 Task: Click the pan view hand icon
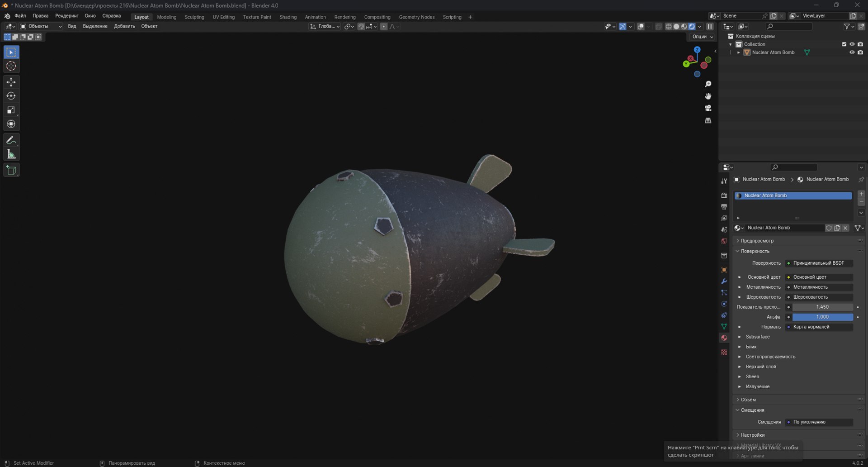pos(708,96)
